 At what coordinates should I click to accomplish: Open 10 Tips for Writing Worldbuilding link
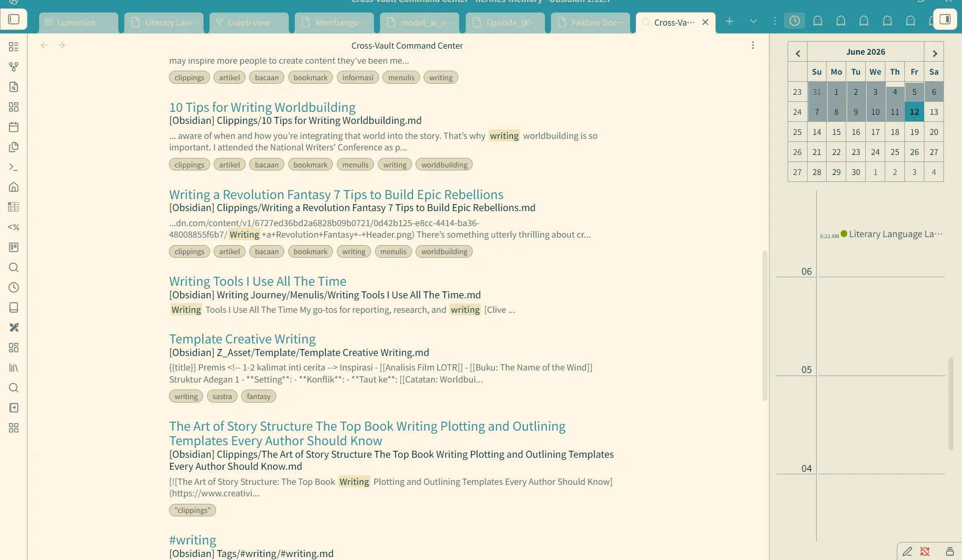click(x=262, y=107)
